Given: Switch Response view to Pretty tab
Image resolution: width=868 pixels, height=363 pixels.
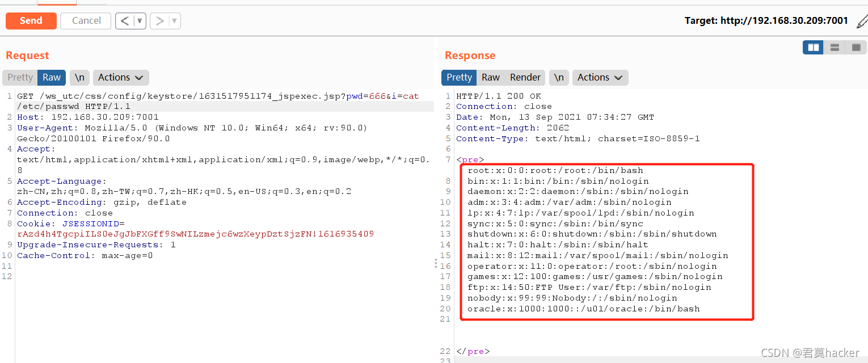Looking at the screenshot, I should pyautogui.click(x=459, y=77).
